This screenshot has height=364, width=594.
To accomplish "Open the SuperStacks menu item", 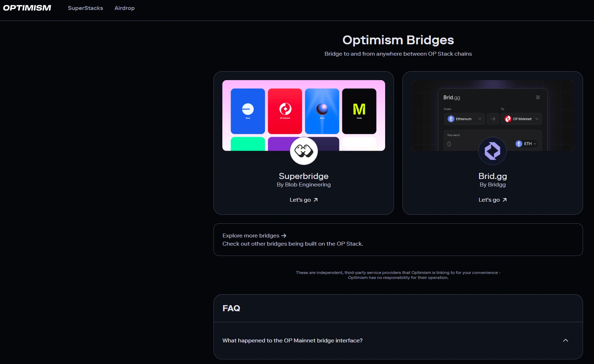I will 85,8.
